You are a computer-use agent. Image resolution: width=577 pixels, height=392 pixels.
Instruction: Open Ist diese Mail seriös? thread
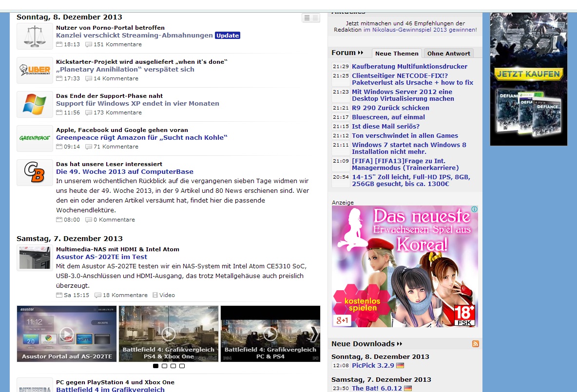tap(385, 126)
